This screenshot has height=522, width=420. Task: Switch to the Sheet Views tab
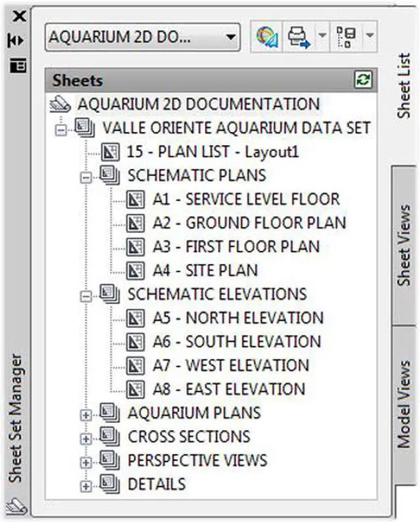pos(403,244)
